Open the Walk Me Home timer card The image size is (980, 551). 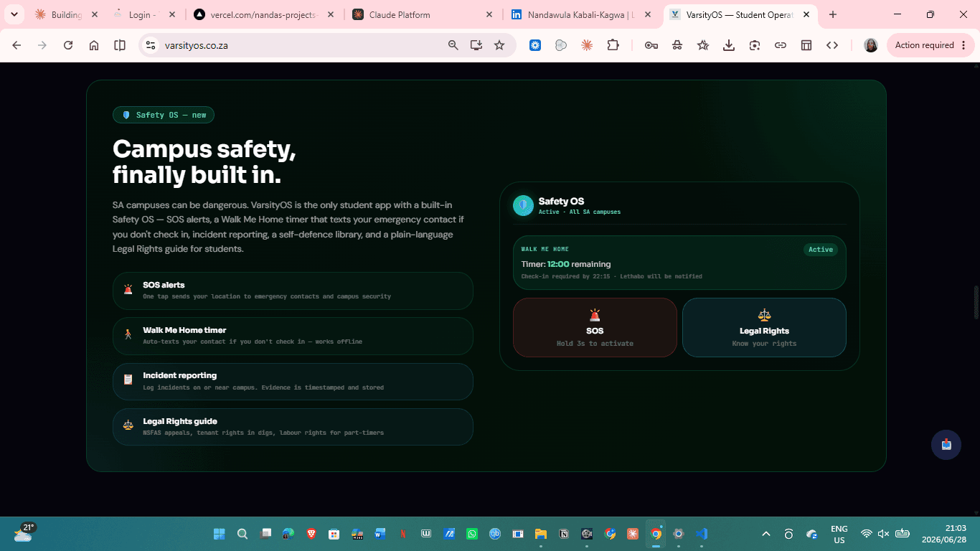click(293, 336)
